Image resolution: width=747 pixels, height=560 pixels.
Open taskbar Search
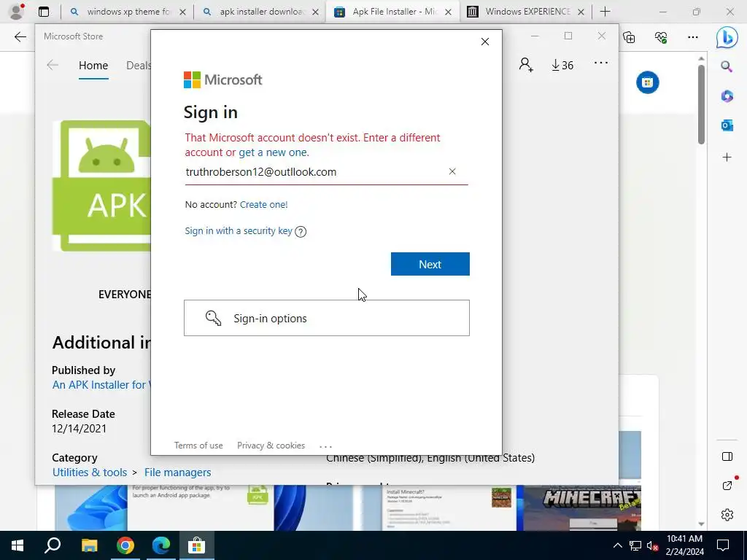(53, 545)
